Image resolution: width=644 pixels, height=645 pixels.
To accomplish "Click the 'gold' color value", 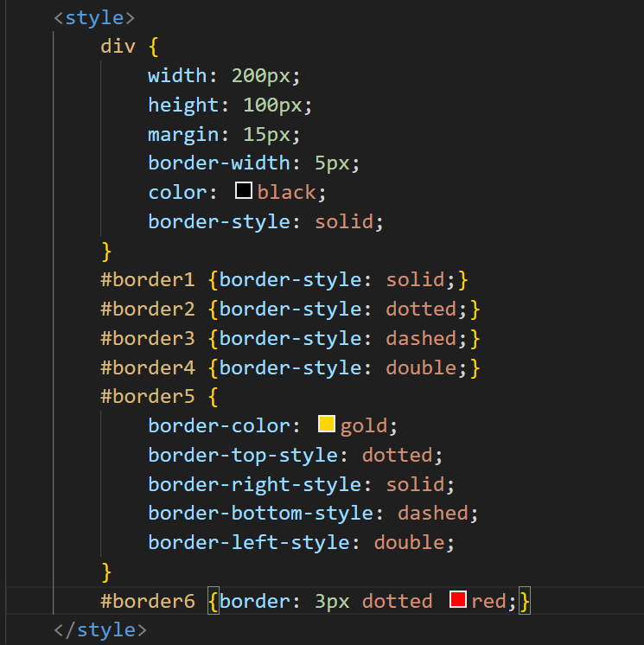I will point(364,426).
